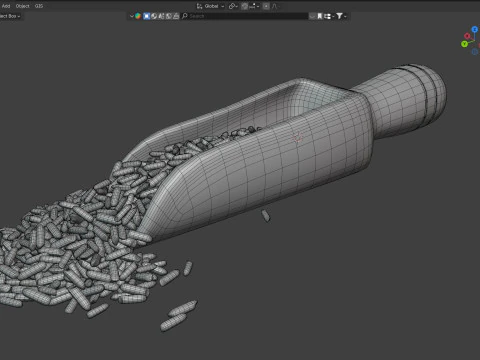Viewport: 480px width, 360px height.
Task: Click the image asset filter icon
Action: pos(169,16)
